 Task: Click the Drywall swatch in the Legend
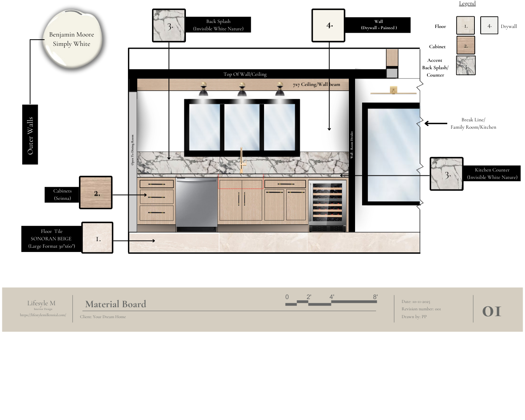tap(489, 26)
